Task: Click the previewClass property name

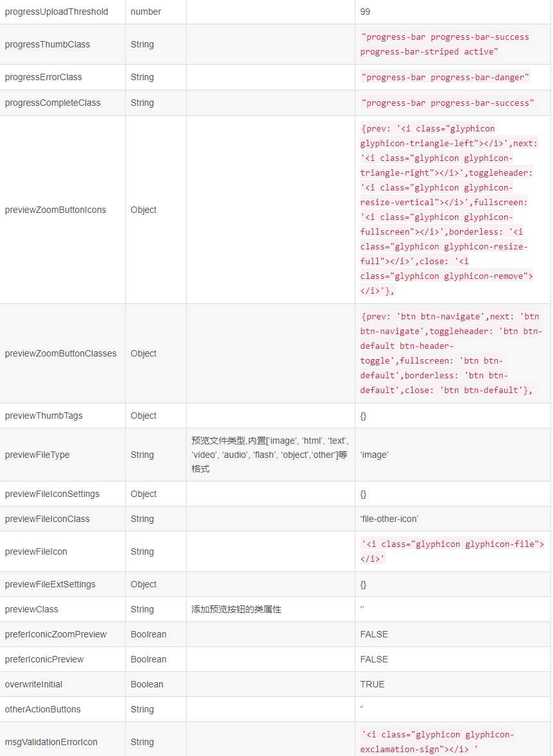Action: (31, 609)
